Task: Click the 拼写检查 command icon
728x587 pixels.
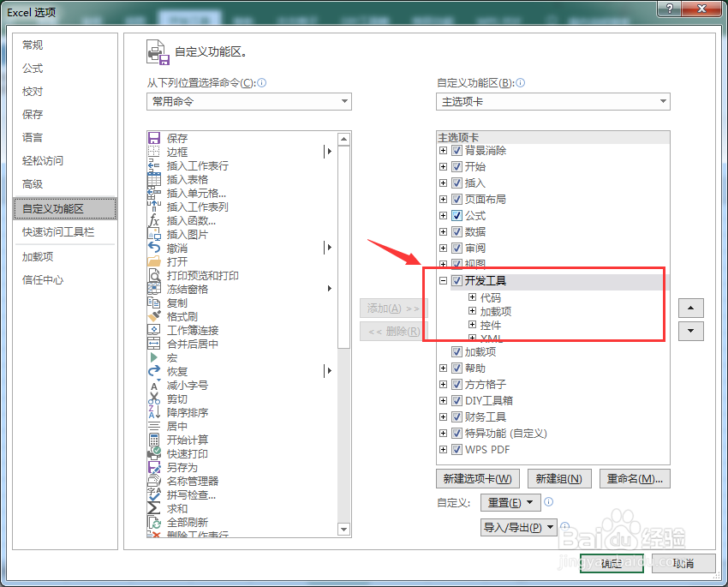Action: click(156, 494)
